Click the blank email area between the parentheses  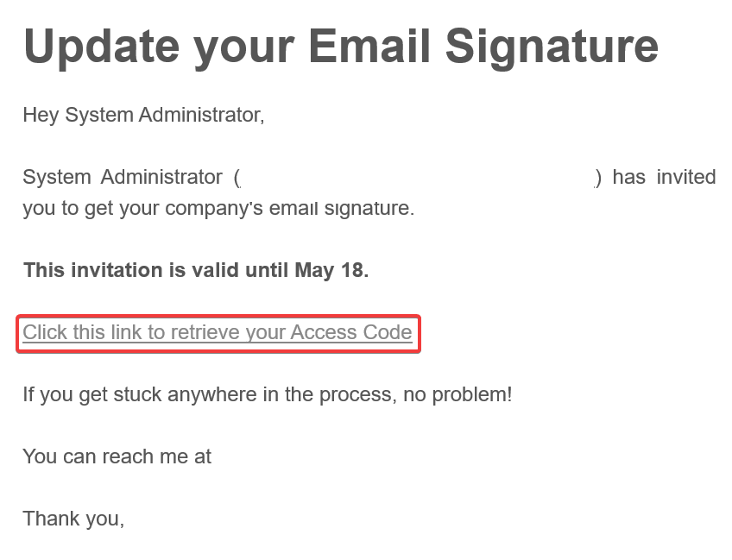[417, 178]
